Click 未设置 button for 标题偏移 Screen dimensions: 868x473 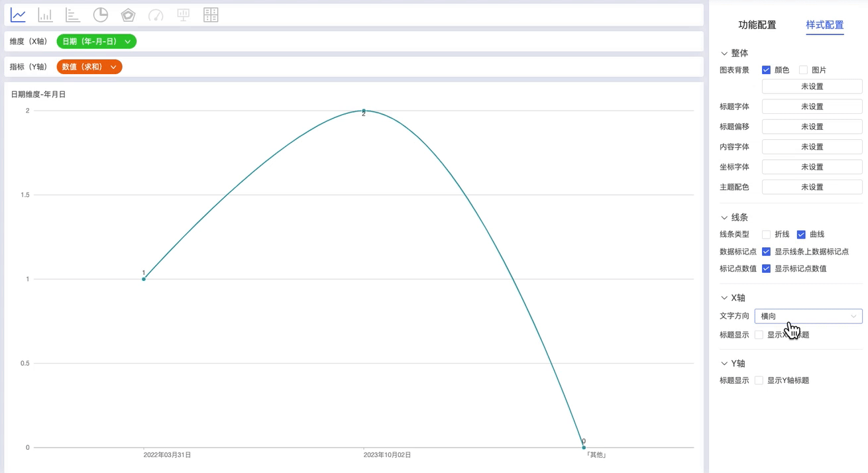(812, 127)
